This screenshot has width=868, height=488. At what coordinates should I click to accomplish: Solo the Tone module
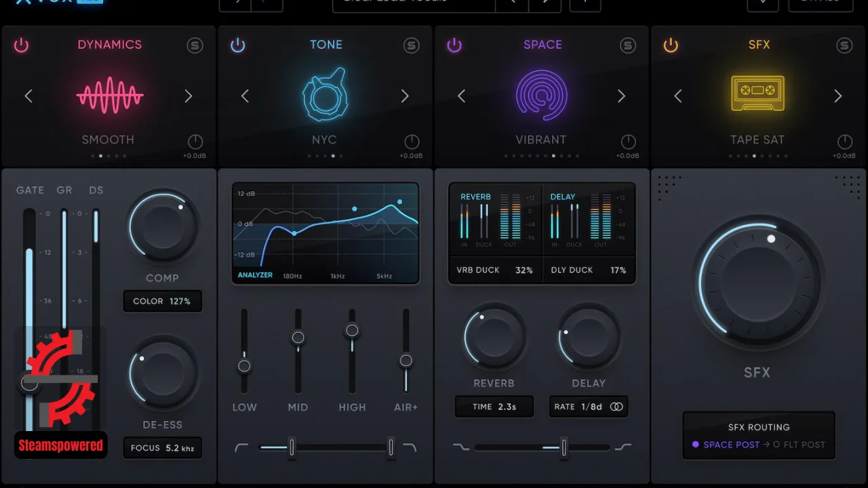(x=412, y=45)
